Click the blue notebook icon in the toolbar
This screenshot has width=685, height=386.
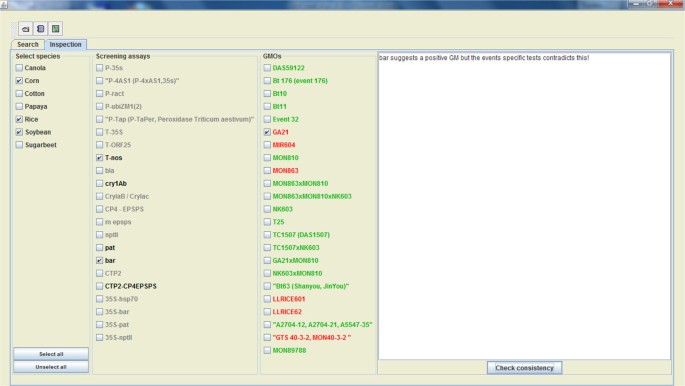pyautogui.click(x=41, y=29)
